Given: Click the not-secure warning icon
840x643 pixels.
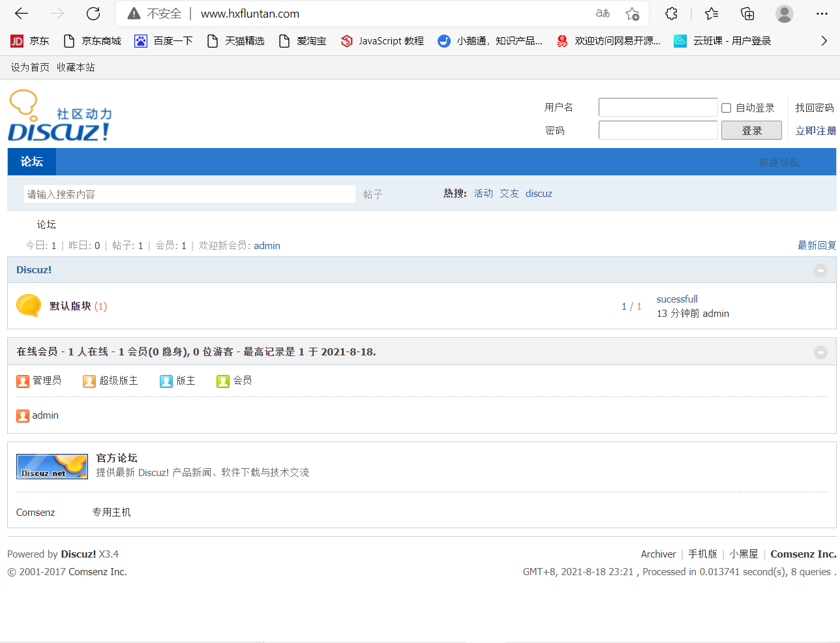Looking at the screenshot, I should pyautogui.click(x=134, y=14).
